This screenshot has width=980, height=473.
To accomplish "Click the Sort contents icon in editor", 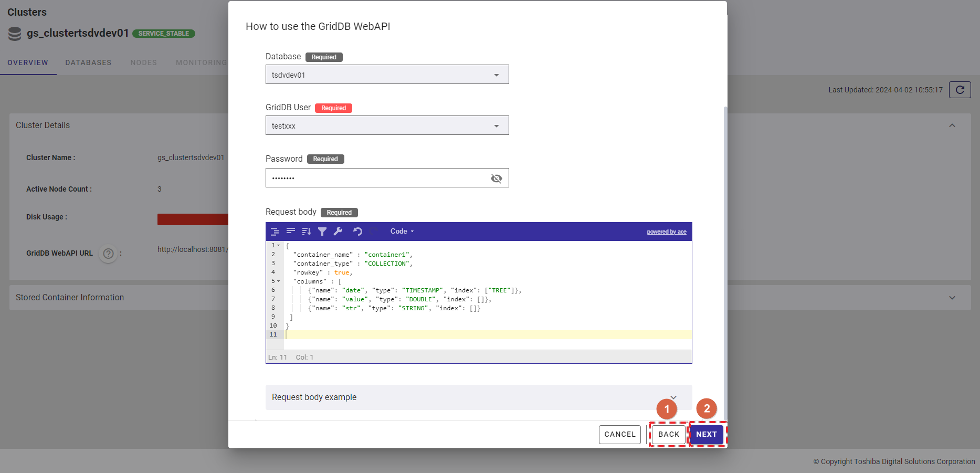I will pyautogui.click(x=307, y=232).
